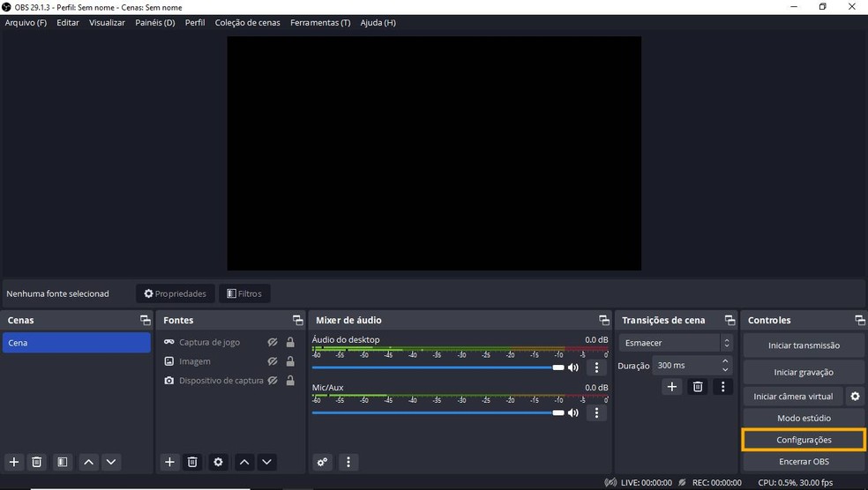
Task: Click Iniciar transmissão button
Action: tap(804, 345)
